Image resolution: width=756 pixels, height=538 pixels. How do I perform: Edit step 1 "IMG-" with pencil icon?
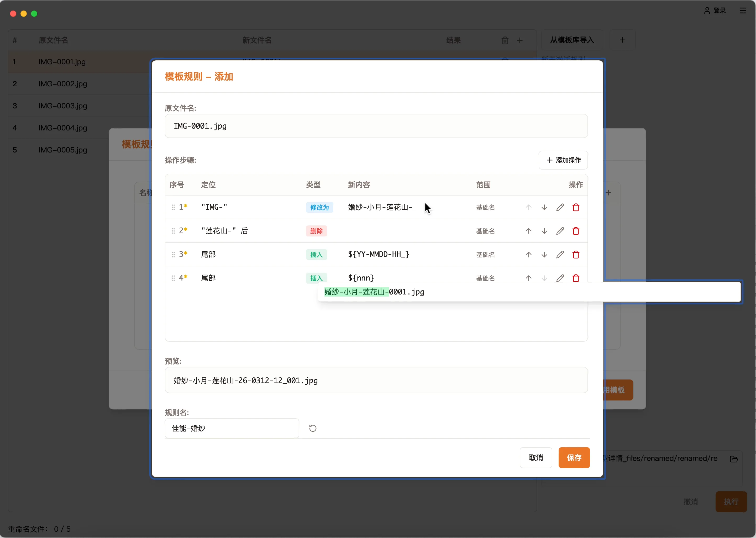[560, 207]
